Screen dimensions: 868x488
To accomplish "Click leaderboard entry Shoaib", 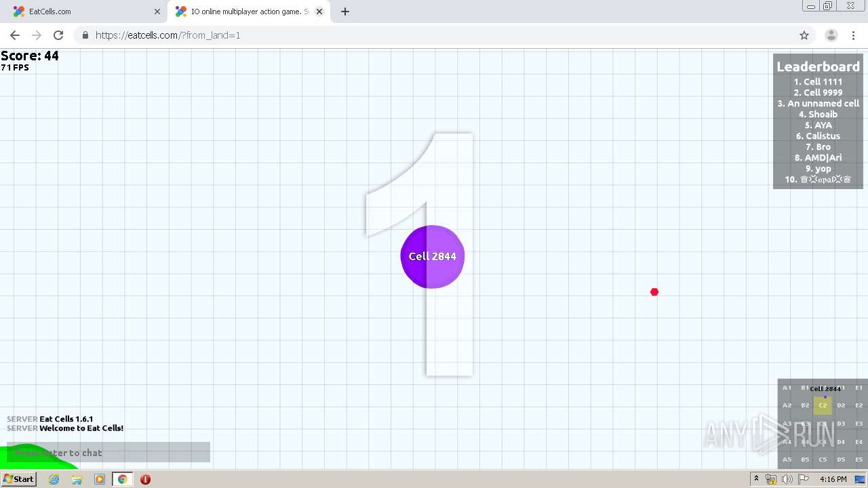I will point(818,114).
